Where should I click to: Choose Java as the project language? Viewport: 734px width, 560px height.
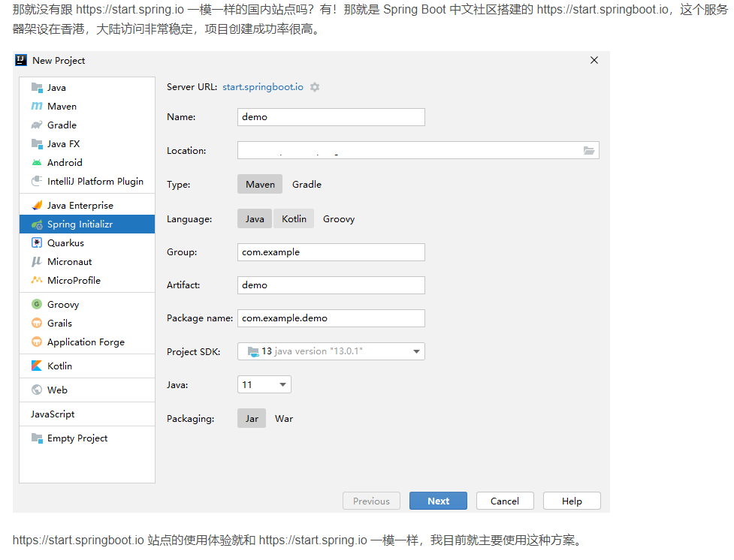(255, 219)
